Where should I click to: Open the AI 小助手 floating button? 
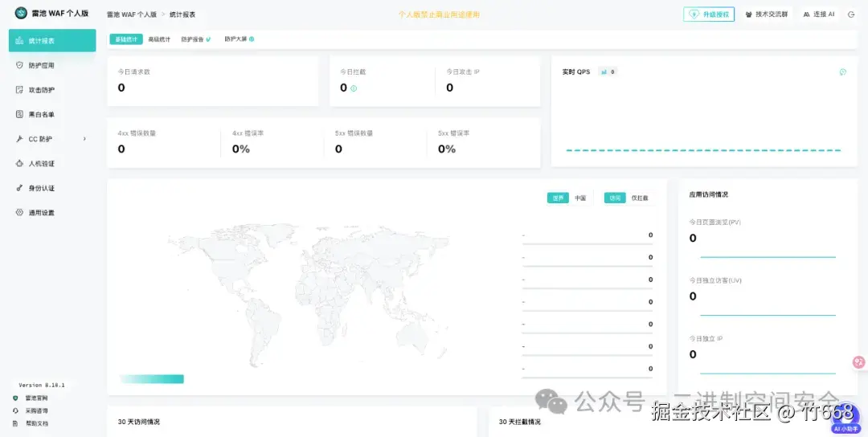tap(845, 419)
